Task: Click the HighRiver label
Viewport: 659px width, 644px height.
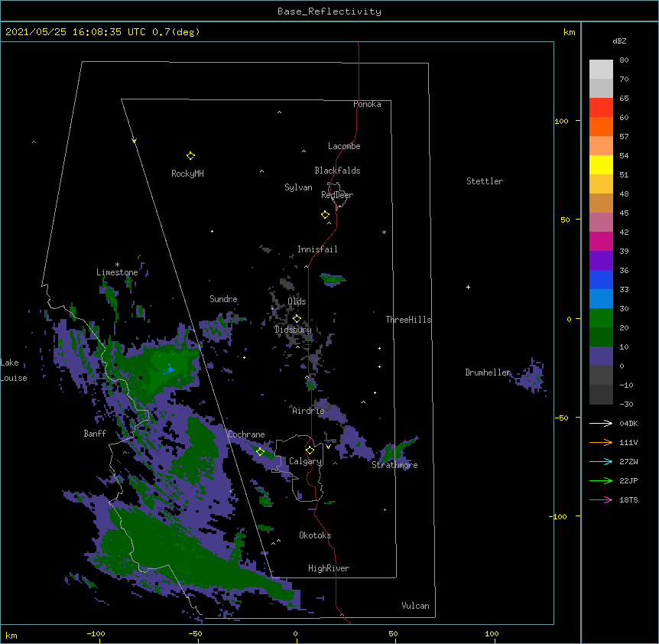Action: (x=329, y=568)
